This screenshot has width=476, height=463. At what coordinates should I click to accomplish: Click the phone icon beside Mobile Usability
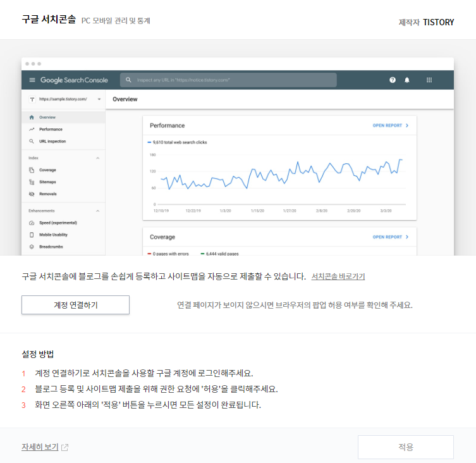tap(32, 235)
